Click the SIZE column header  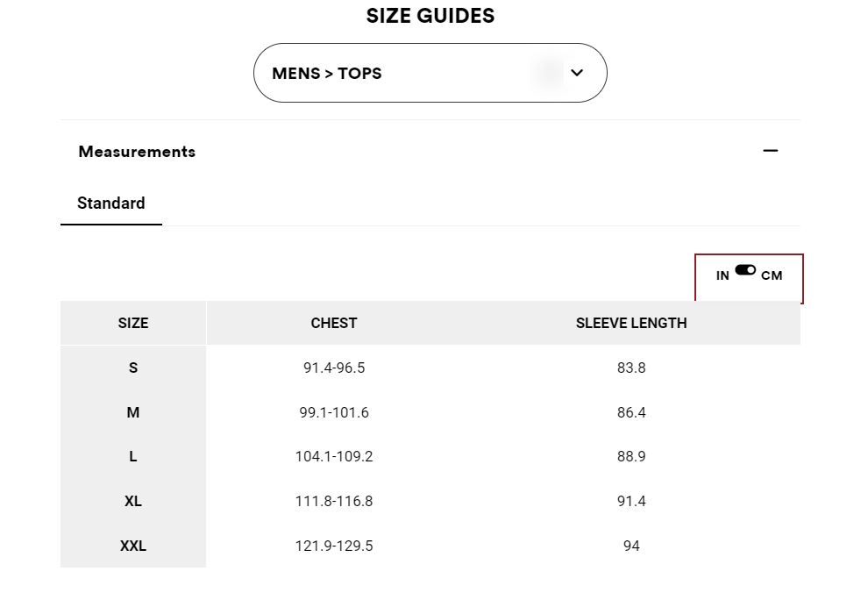(133, 323)
